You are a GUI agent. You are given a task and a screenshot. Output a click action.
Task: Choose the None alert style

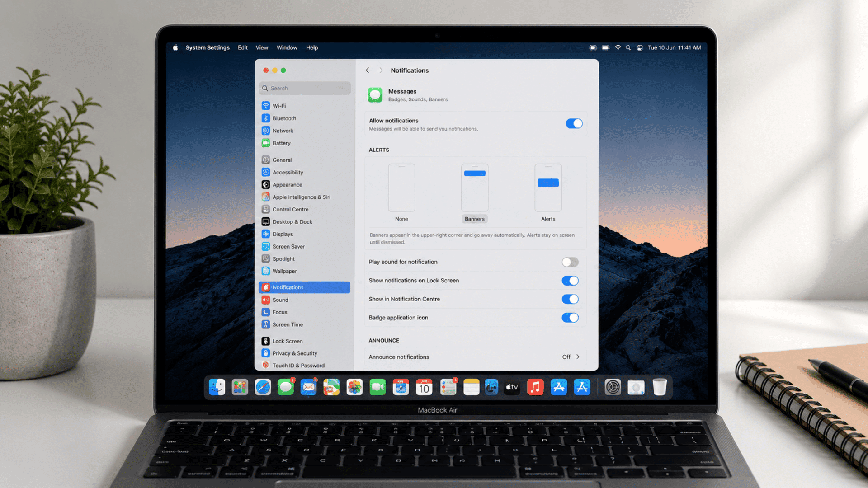[401, 193]
